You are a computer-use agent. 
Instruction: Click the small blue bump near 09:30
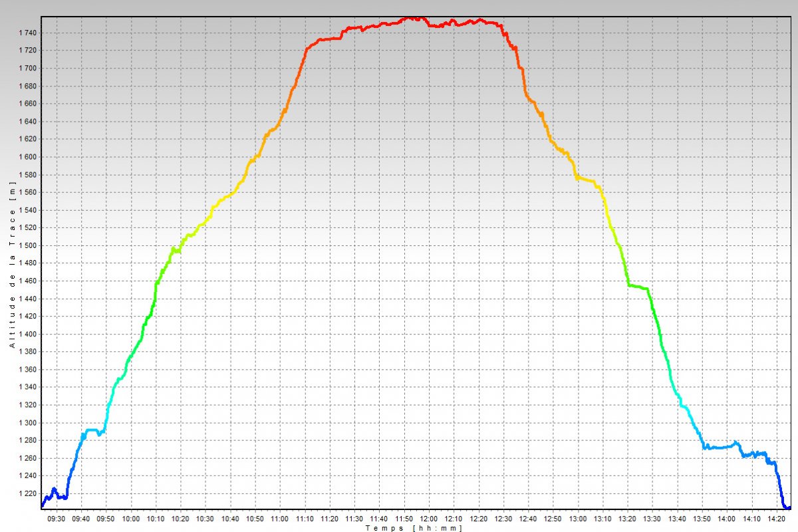pos(54,489)
